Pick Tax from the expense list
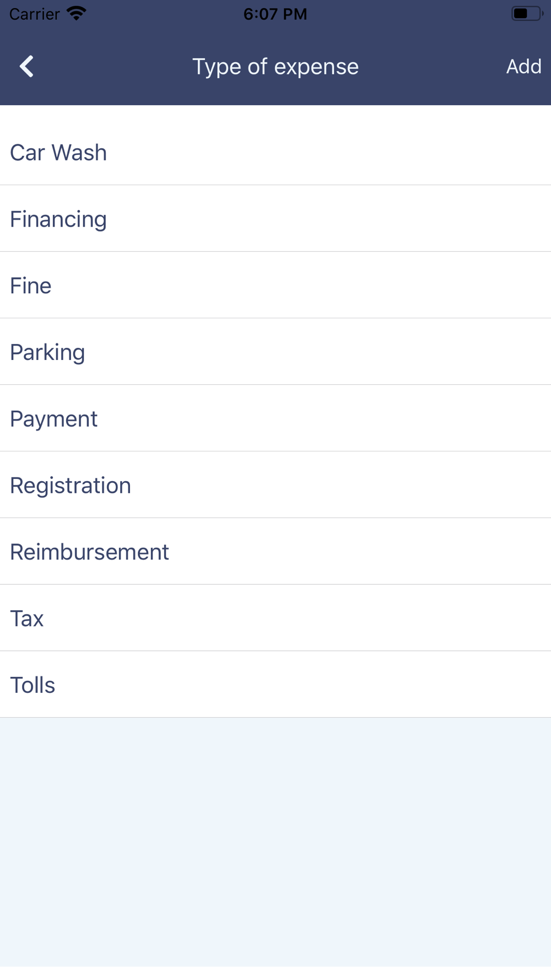 [x=275, y=618]
